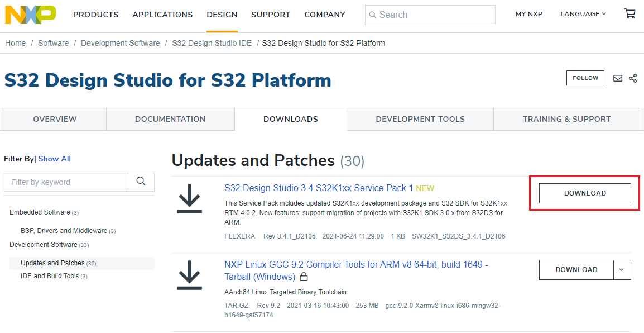Click the Show All filter link
644x333 pixels.
pyautogui.click(x=54, y=159)
